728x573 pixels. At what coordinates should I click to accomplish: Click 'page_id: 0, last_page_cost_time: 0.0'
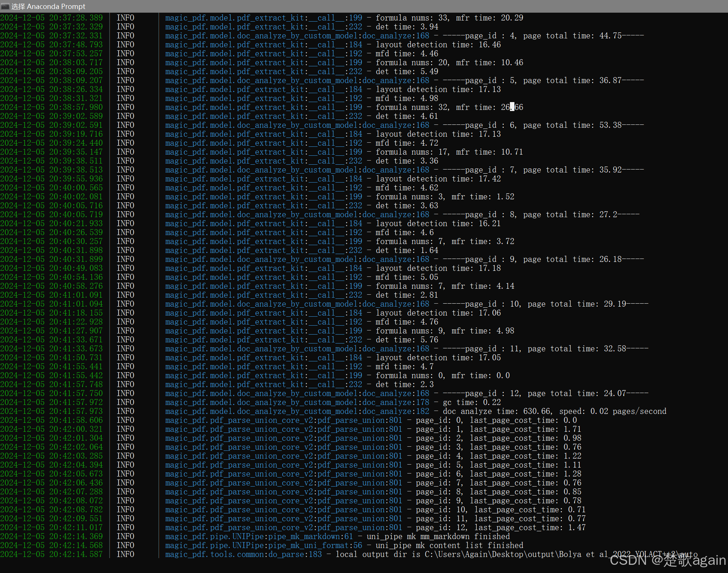[497, 420]
